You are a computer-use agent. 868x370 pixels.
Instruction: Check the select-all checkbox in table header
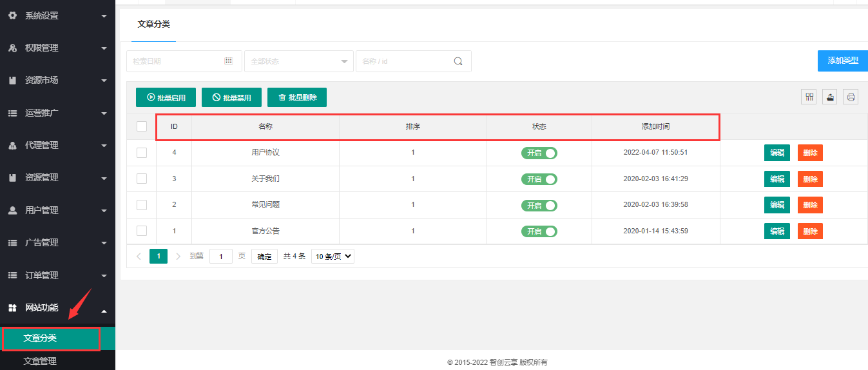coord(142,126)
